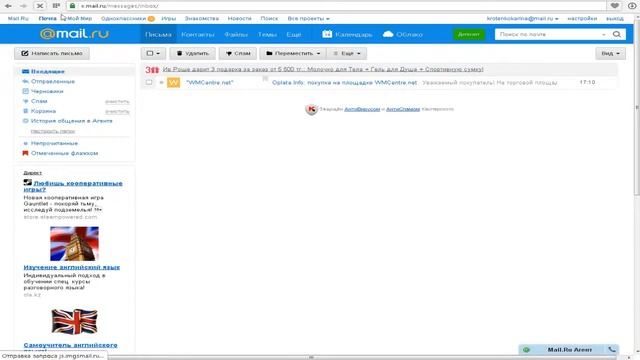Click the magnifier search icon
The width and height of the screenshot is (640, 360).
617,34
